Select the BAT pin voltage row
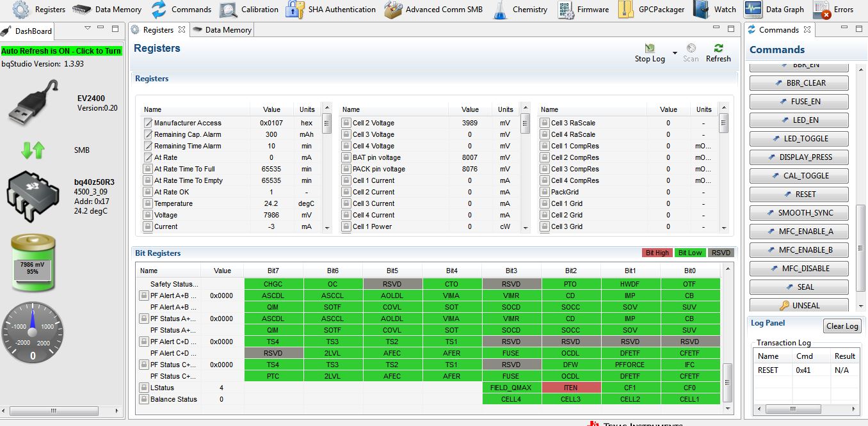Viewport: 868px width, 426px height. [429, 157]
